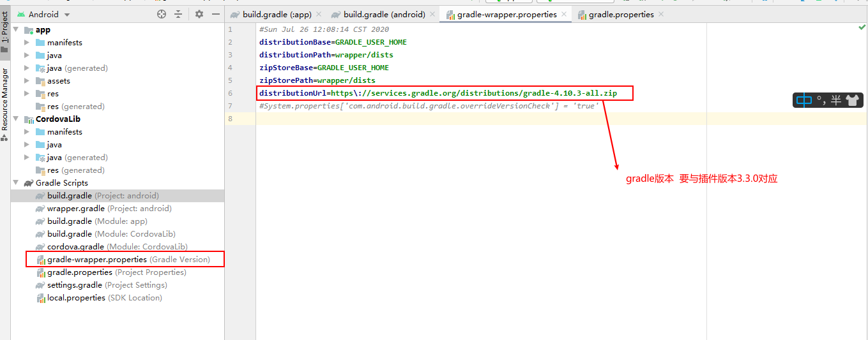
Task: Open project panel settings gear
Action: 199,14
